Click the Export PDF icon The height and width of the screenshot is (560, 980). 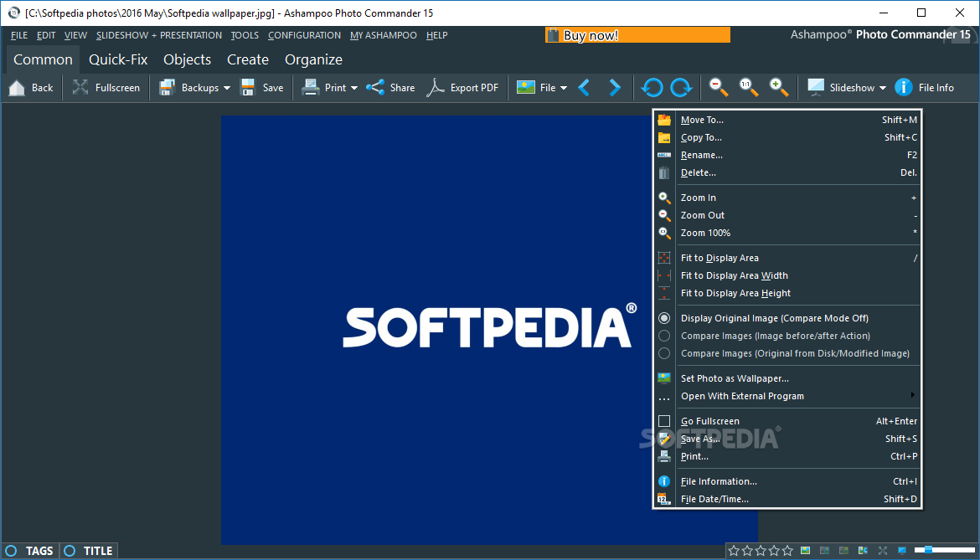[435, 88]
